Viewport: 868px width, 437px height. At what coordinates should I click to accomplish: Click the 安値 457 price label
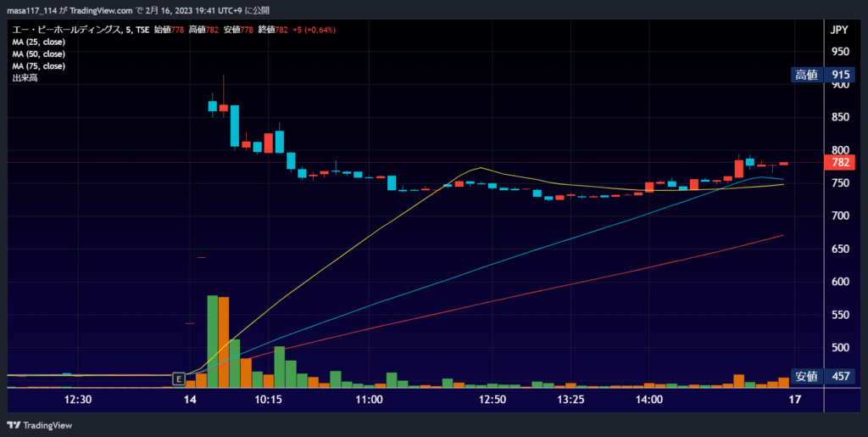pyautogui.click(x=823, y=377)
